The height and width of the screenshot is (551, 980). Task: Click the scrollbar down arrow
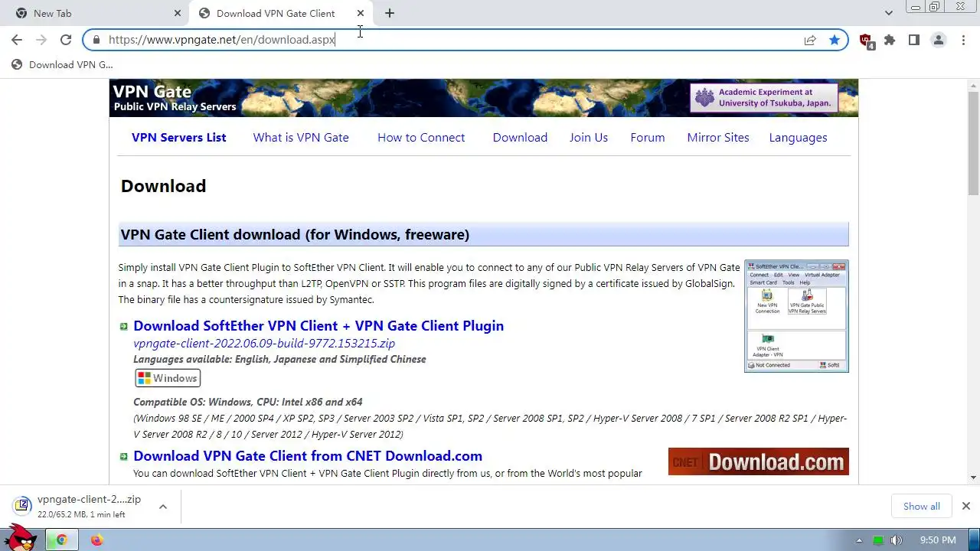[x=973, y=478]
